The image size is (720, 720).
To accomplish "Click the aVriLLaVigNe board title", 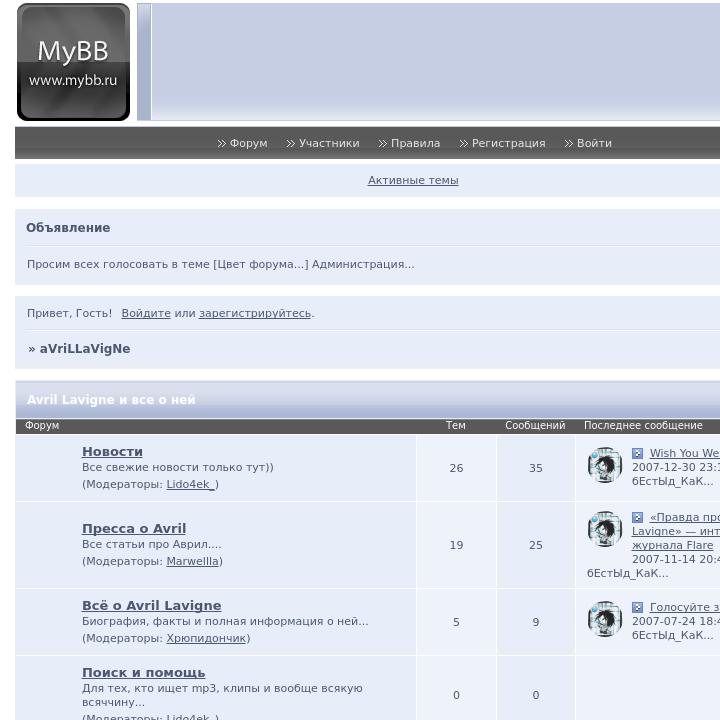I will pyautogui.click(x=85, y=349).
